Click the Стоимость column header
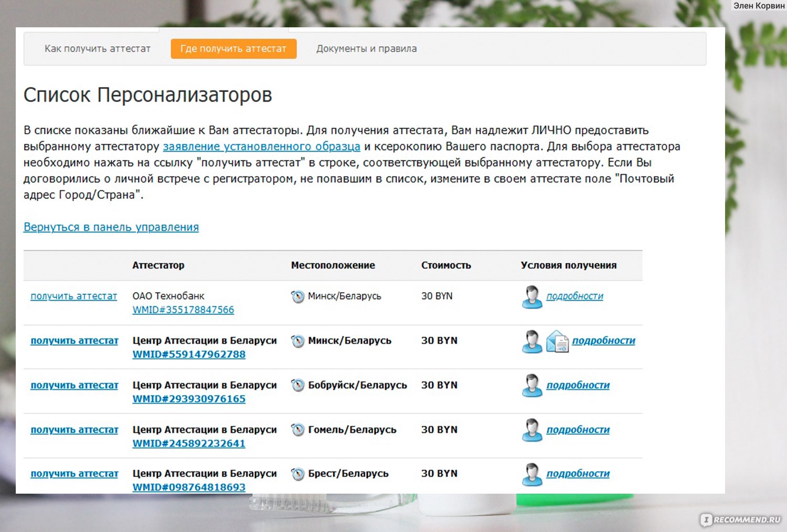 (446, 265)
